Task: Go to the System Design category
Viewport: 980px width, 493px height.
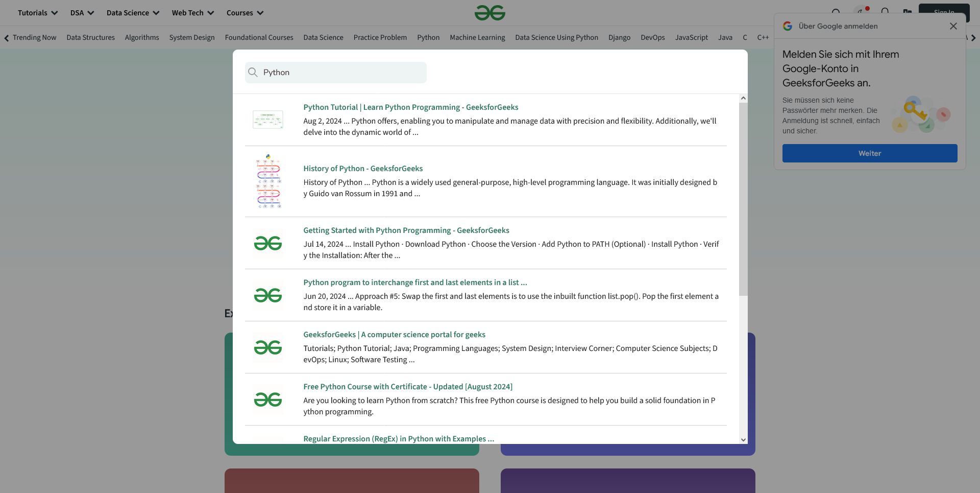Action: [192, 38]
